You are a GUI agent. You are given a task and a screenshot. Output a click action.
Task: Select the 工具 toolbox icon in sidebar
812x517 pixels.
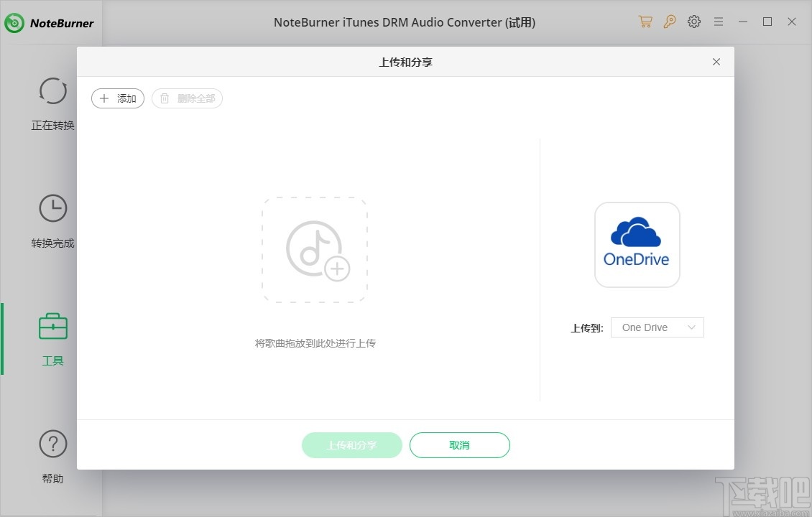[52, 327]
